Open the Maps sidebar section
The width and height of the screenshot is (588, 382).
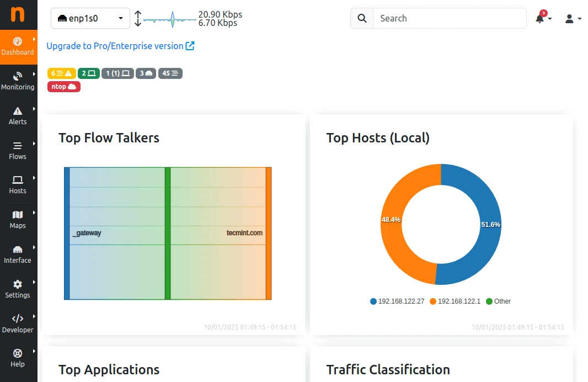[18, 220]
